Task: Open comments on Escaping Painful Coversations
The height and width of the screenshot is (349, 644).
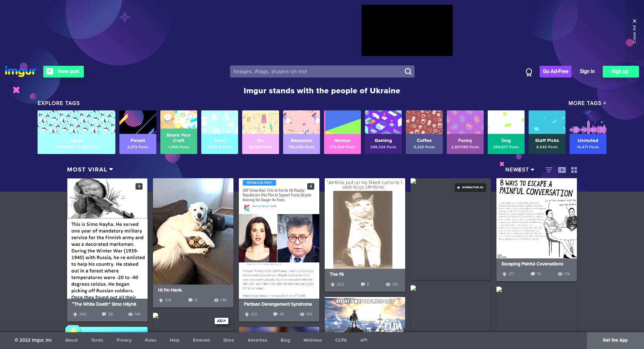Action: click(533, 274)
